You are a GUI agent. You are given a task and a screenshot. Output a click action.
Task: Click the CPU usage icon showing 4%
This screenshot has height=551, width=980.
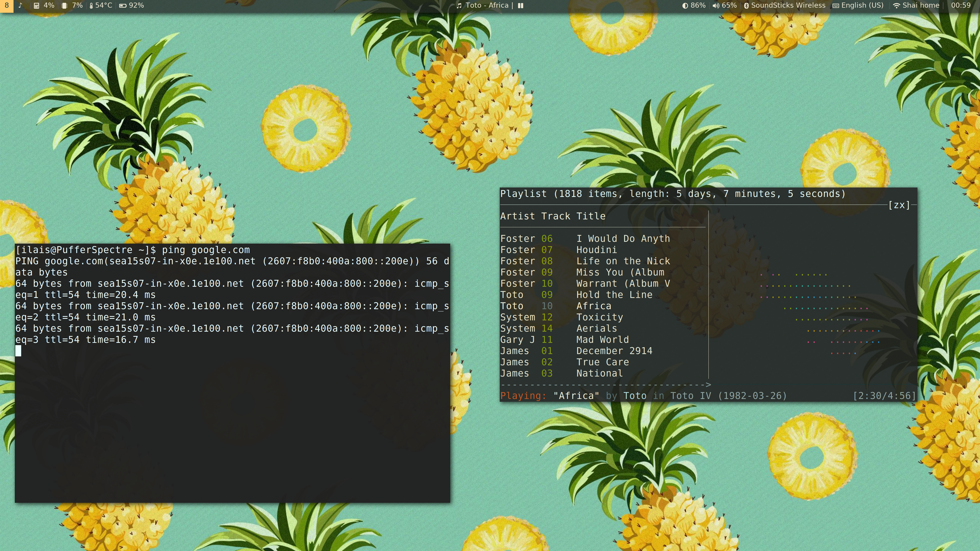pos(36,6)
